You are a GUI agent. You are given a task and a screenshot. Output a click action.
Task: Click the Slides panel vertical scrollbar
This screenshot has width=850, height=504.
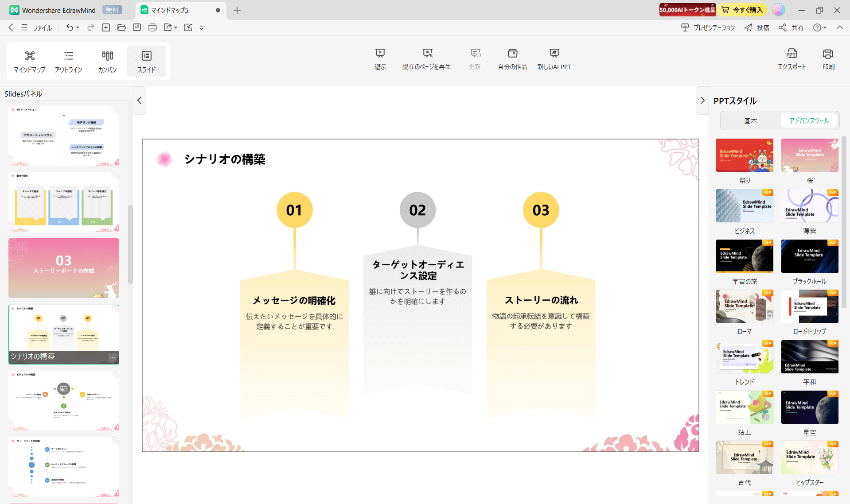130,244
